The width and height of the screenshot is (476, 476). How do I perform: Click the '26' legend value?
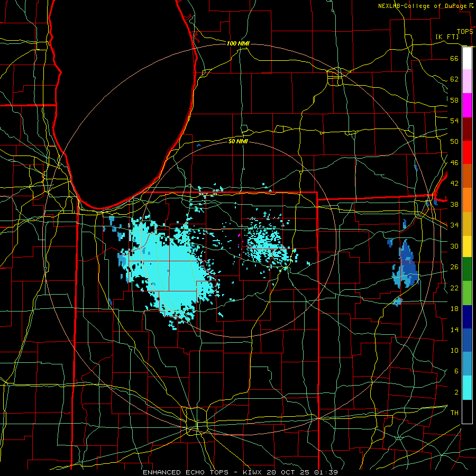click(x=454, y=267)
